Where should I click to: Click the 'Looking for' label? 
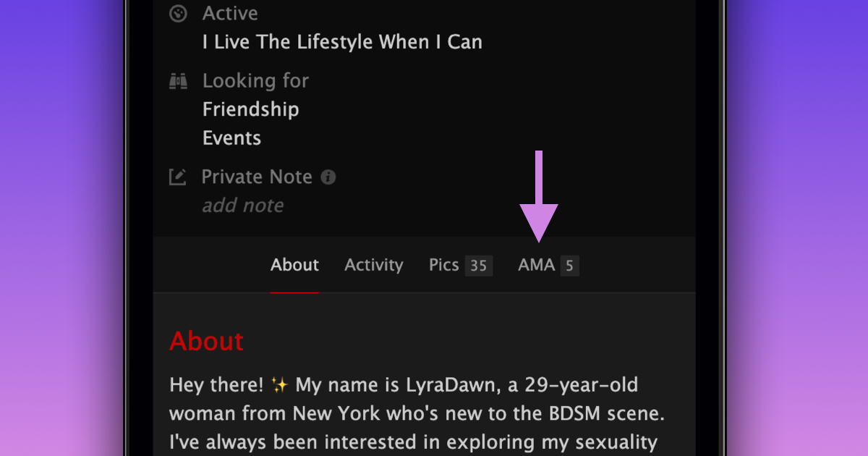coord(255,80)
